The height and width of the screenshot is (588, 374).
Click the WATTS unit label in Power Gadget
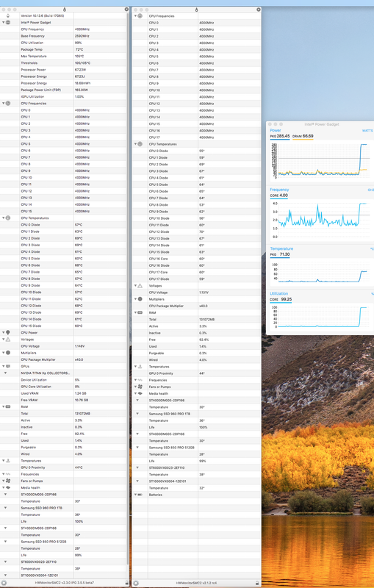(x=367, y=131)
